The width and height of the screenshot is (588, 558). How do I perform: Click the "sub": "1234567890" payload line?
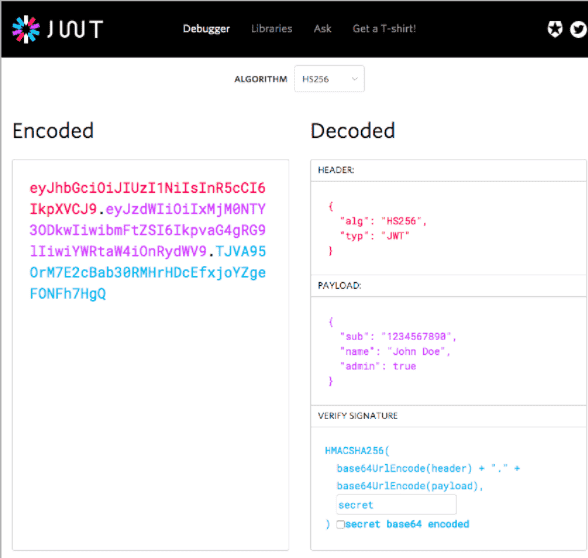click(x=398, y=336)
